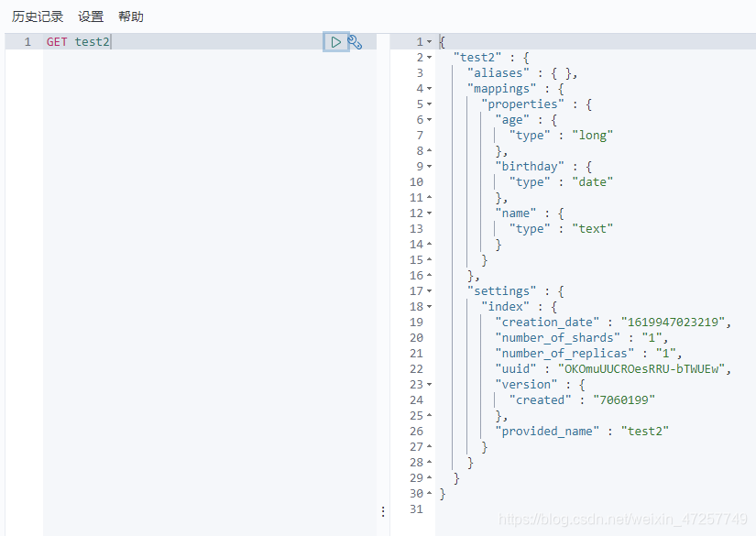Collapse the root object at output line 1
This screenshot has width=756, height=536.
point(429,42)
